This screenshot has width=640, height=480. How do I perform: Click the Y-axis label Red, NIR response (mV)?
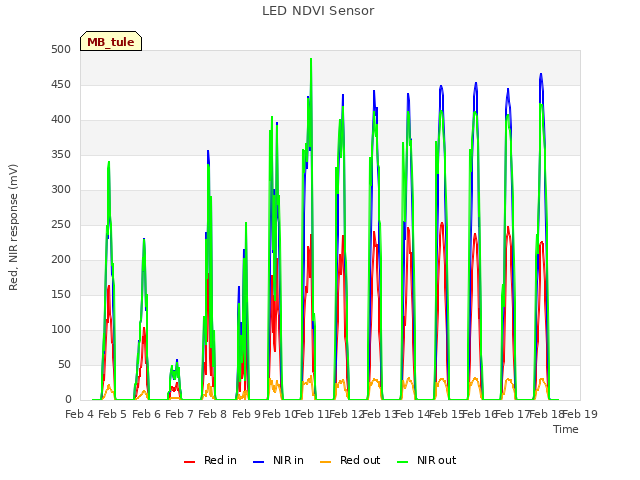pos(13,227)
